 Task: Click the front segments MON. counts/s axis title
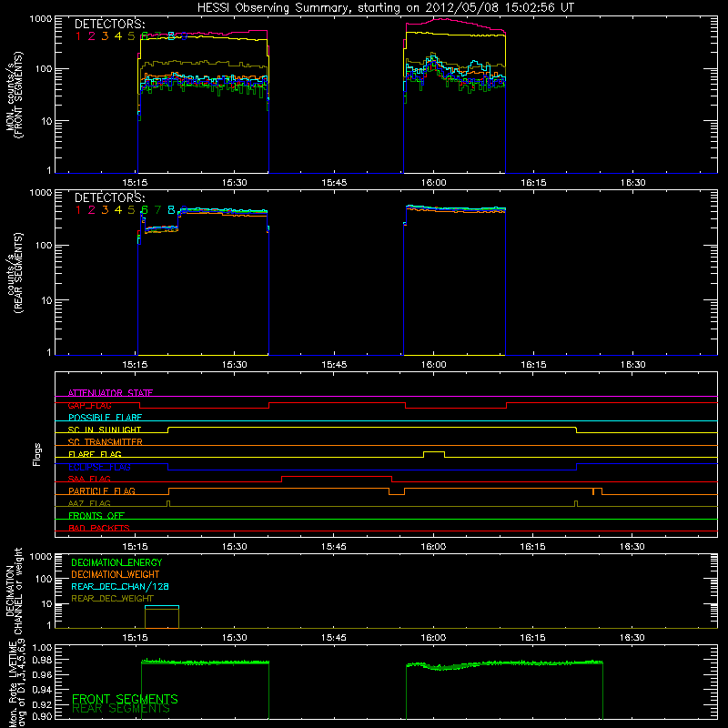[14, 95]
